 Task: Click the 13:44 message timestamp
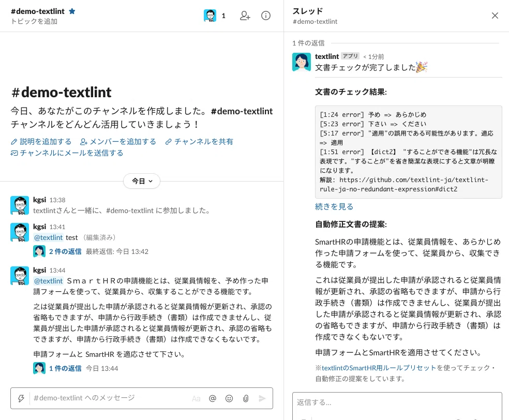click(57, 271)
